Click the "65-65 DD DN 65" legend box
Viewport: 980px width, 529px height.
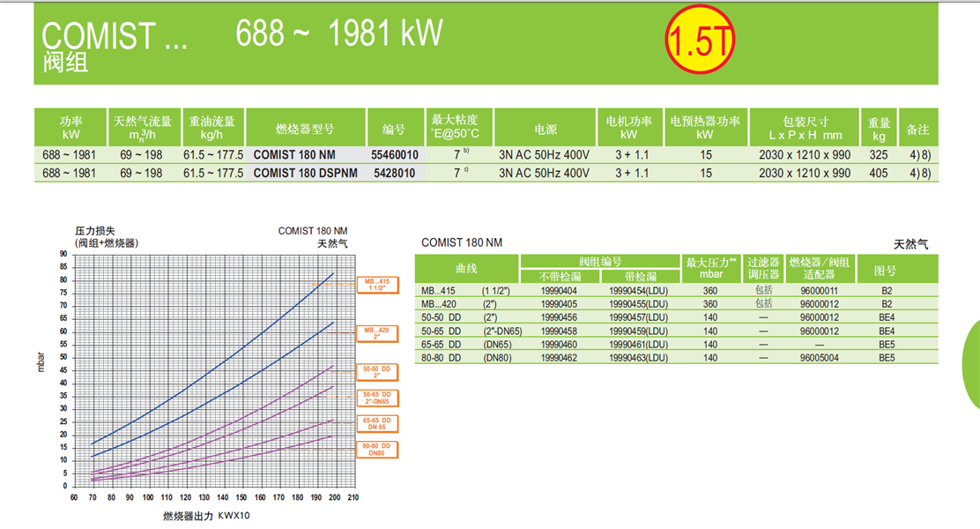(x=377, y=423)
